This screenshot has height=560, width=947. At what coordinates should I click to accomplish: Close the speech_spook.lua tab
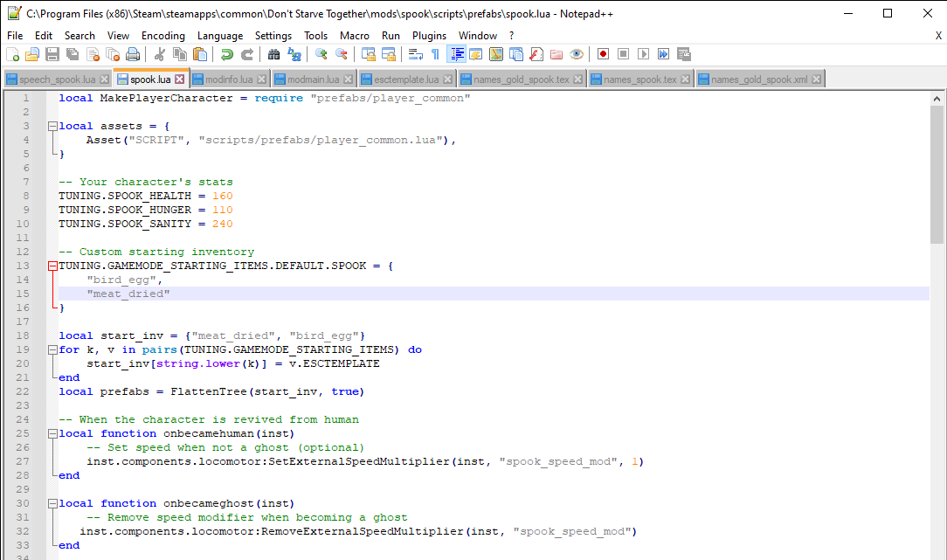pos(105,80)
